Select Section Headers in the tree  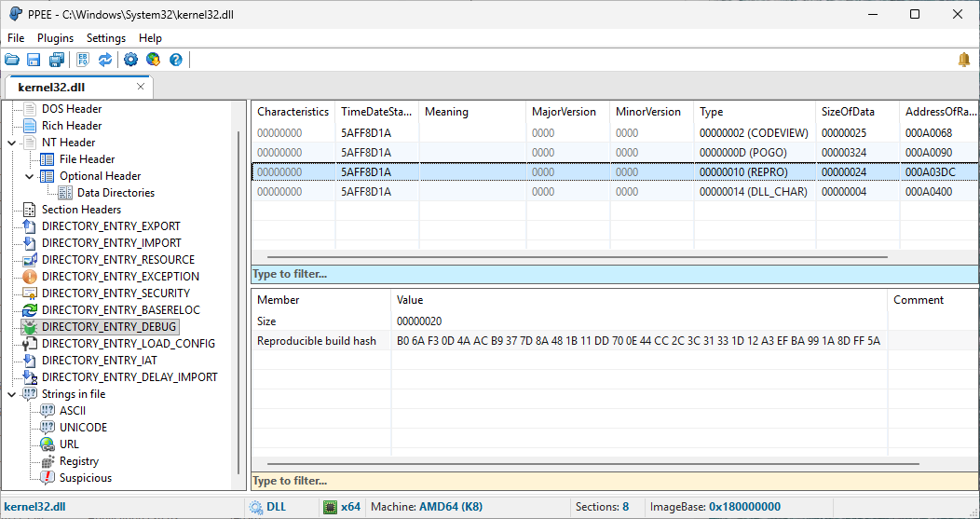(x=81, y=210)
